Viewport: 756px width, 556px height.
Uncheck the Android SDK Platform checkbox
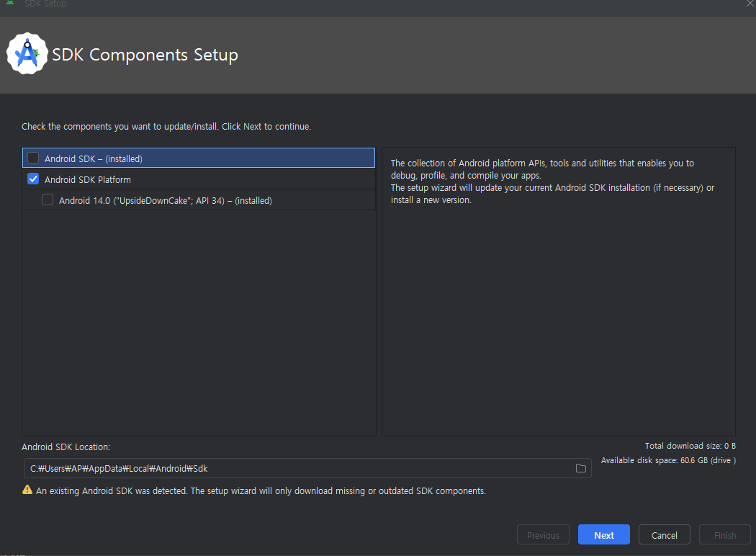[x=33, y=179]
